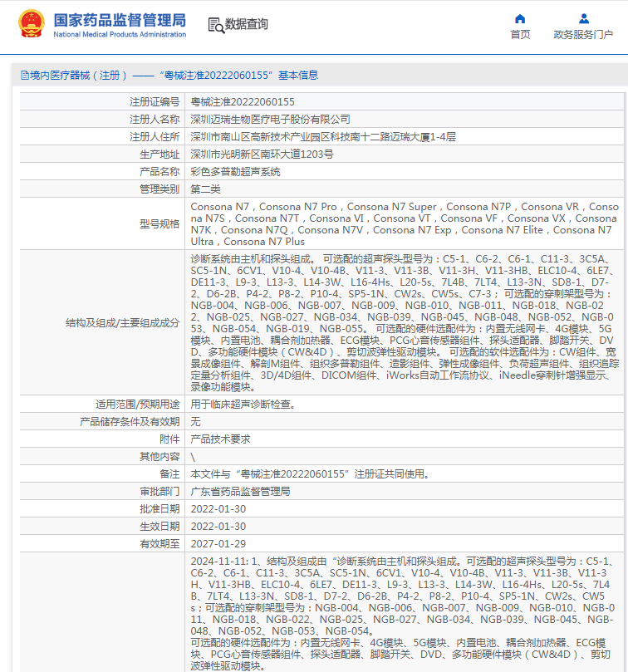Click the 数据查询 heading text
628x672 pixels.
click(x=247, y=24)
